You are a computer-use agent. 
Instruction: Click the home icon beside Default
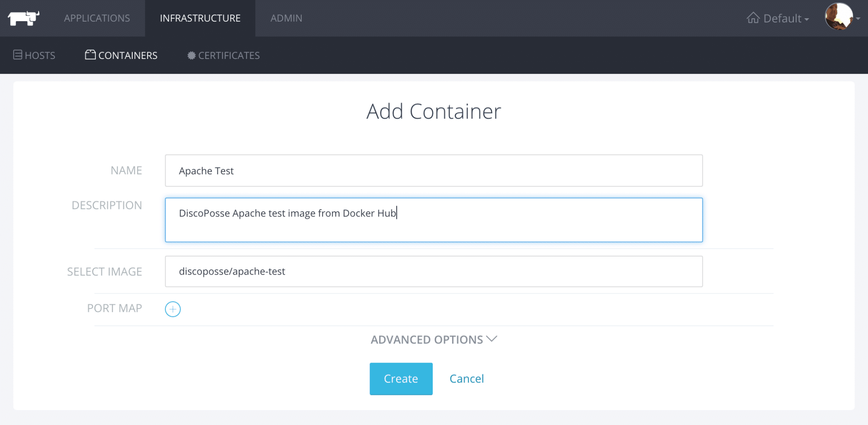[753, 18]
